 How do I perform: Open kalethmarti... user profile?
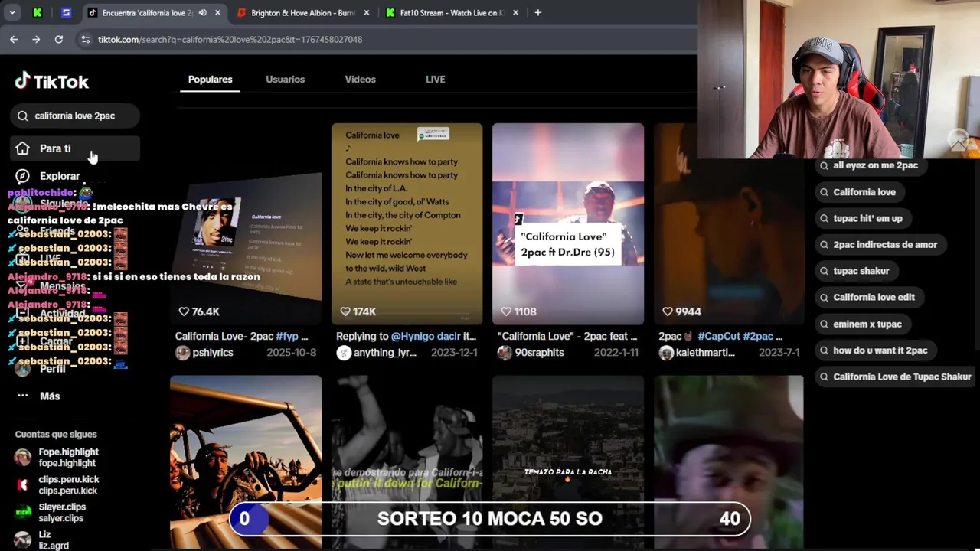pyautogui.click(x=706, y=353)
